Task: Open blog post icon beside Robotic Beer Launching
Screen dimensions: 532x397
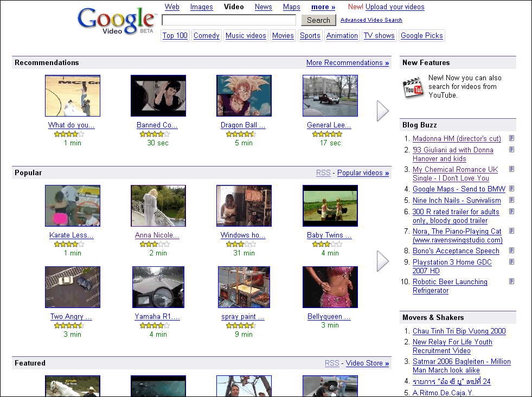Action: click(511, 281)
